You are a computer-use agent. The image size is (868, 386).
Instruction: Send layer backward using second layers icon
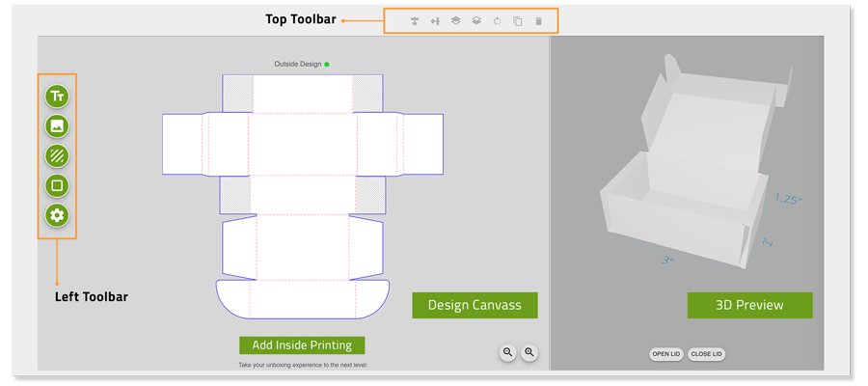click(x=476, y=21)
